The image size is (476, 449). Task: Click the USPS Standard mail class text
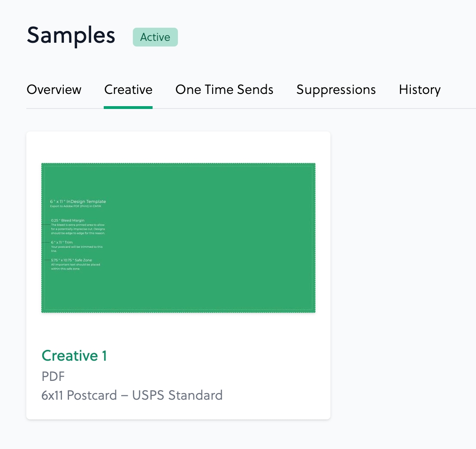[x=177, y=395]
